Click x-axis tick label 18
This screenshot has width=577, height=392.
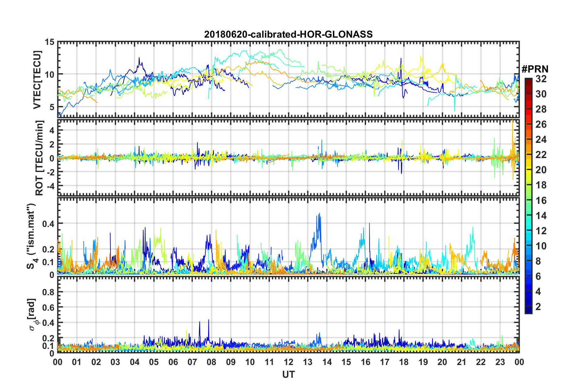pyautogui.click(x=404, y=362)
